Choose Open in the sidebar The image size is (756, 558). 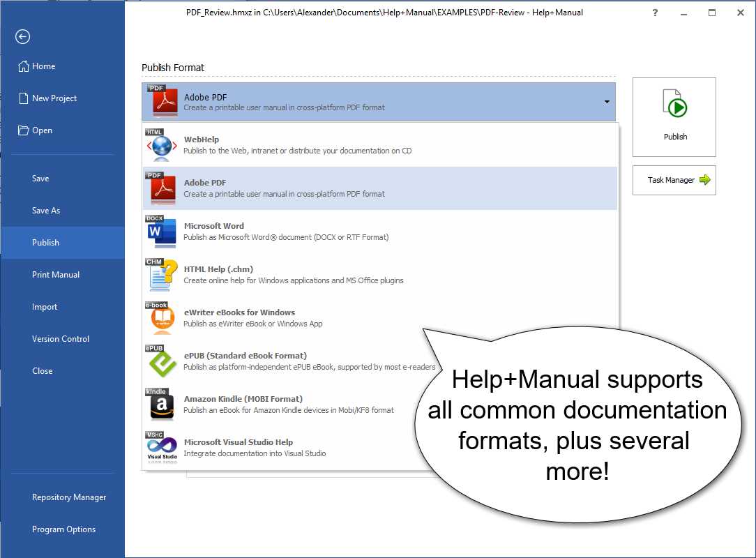pyautogui.click(x=42, y=130)
